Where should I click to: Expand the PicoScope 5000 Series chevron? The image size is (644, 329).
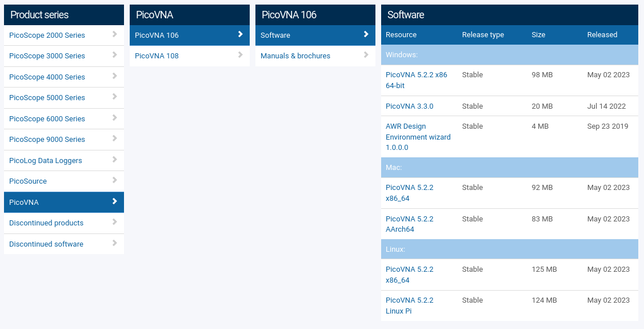tap(115, 97)
